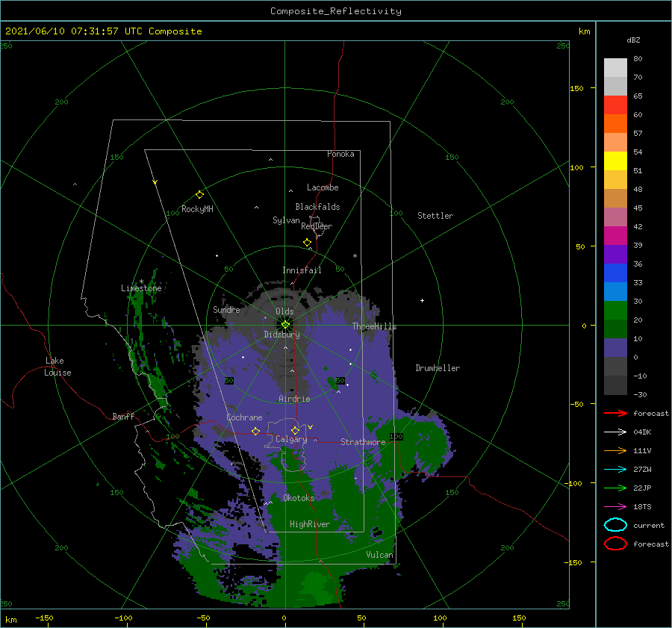Pick the light gray 80 dBZ swatch
This screenshot has width=672, height=628.
pos(615,67)
